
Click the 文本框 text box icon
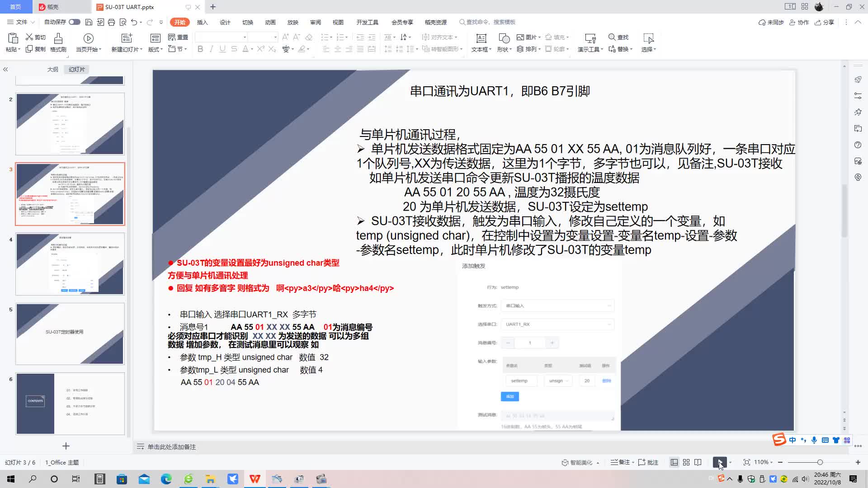click(481, 38)
